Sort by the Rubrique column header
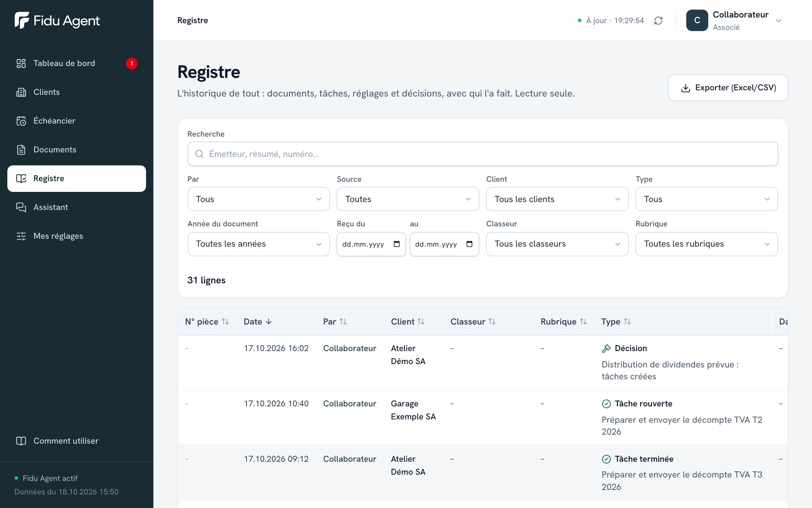This screenshot has height=508, width=812. 564,322
